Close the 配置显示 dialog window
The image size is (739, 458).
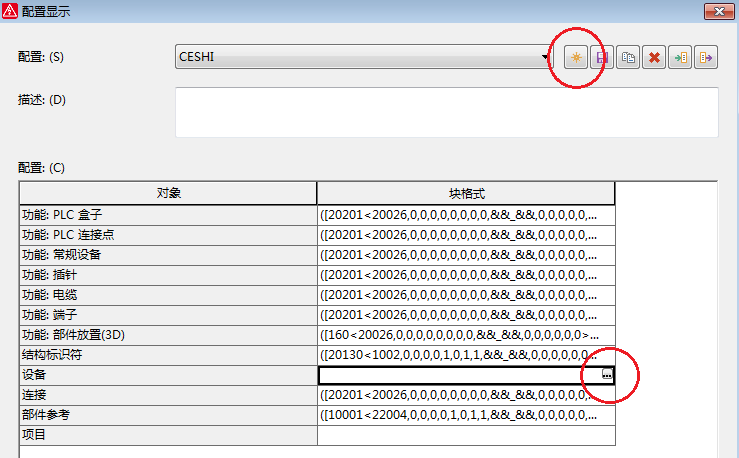click(719, 11)
